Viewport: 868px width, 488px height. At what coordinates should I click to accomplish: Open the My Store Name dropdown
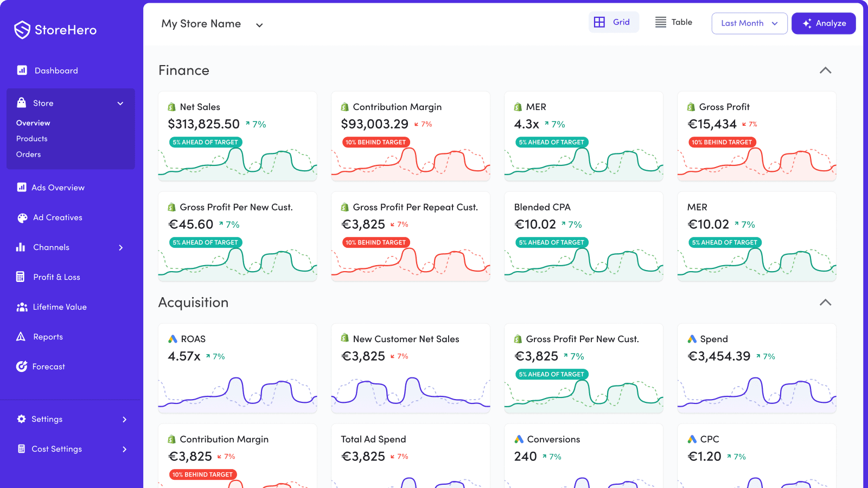click(212, 24)
